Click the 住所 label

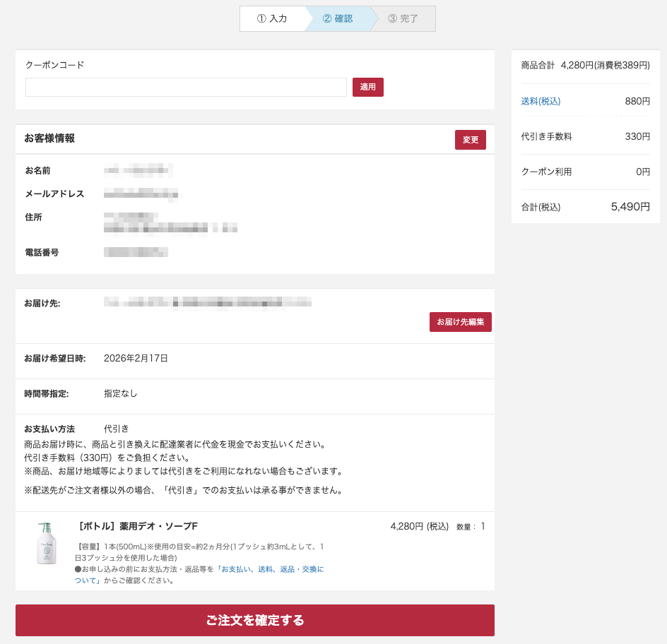coord(33,217)
